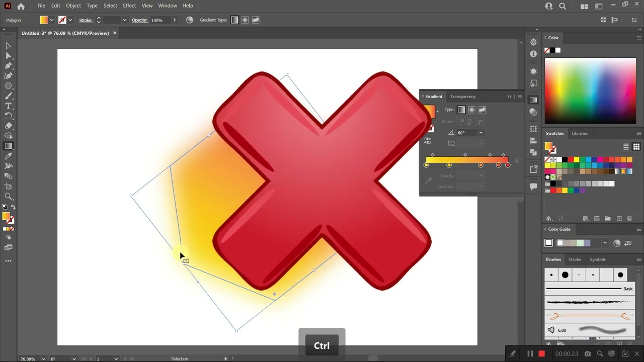644x362 pixels.
Task: Select the Basic brush stroke
Action: (x=589, y=289)
